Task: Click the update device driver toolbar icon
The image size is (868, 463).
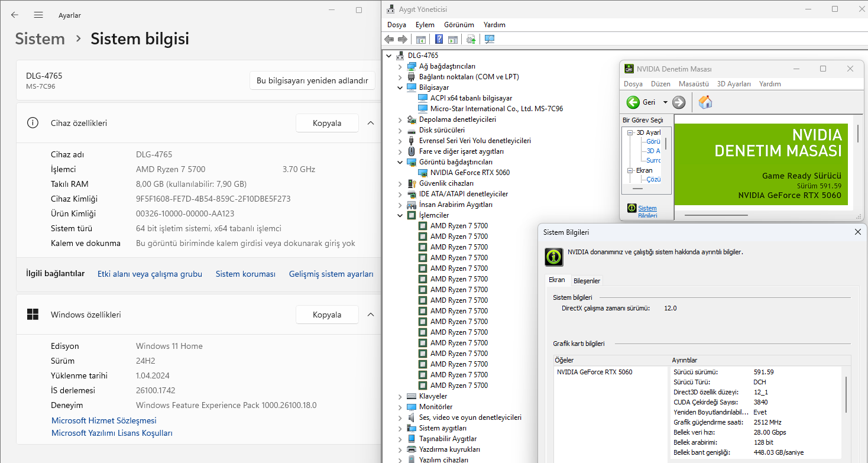Action: click(x=471, y=40)
